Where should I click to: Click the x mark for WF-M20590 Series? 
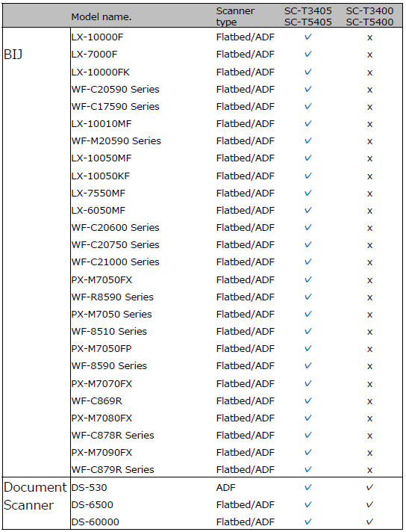pos(369,141)
